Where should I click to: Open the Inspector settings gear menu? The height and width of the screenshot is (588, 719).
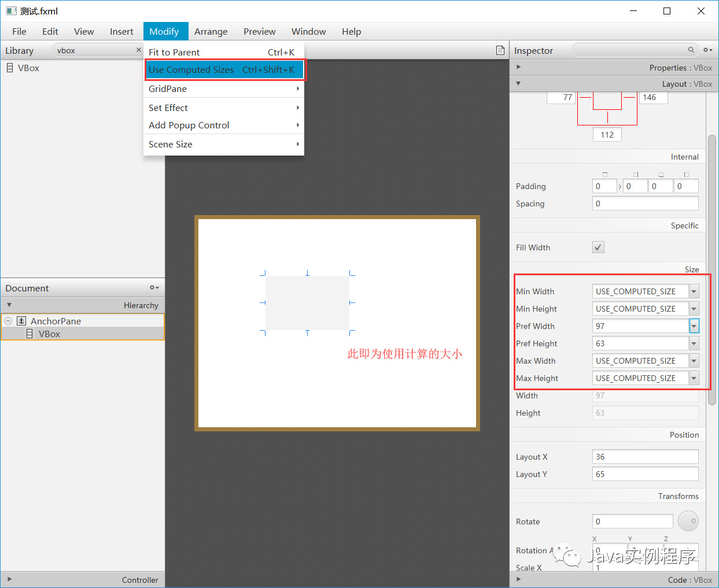pyautogui.click(x=707, y=50)
